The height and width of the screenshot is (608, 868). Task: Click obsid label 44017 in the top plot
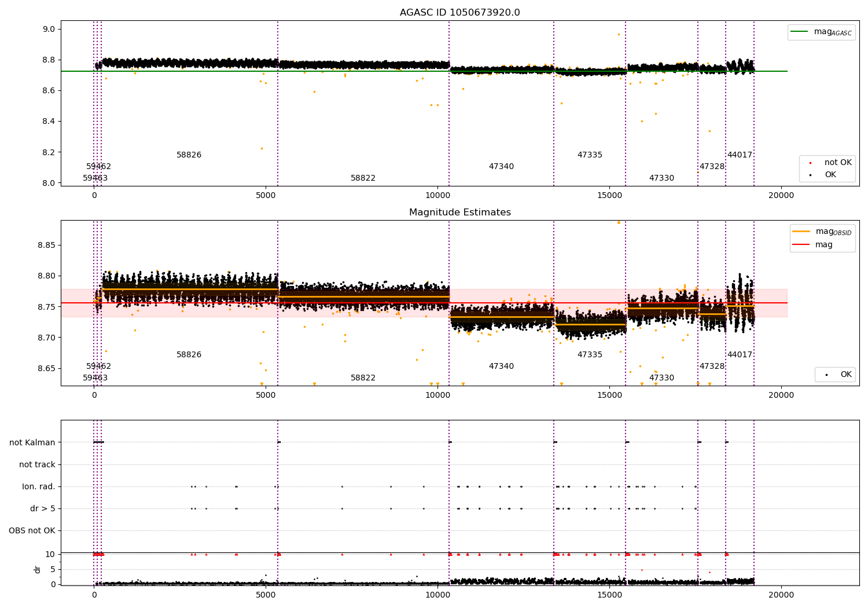pos(740,155)
